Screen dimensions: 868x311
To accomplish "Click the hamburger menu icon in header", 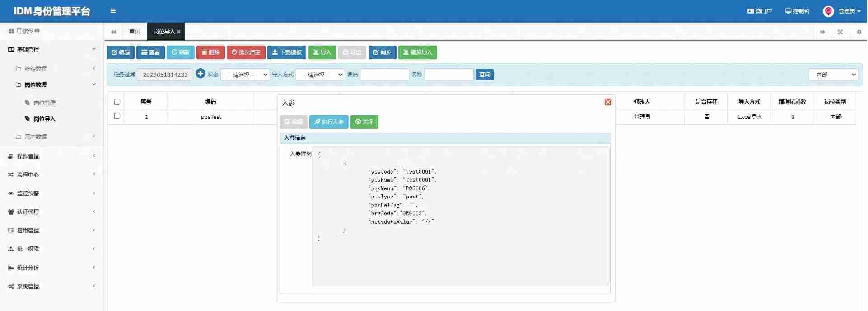I will pos(113,11).
